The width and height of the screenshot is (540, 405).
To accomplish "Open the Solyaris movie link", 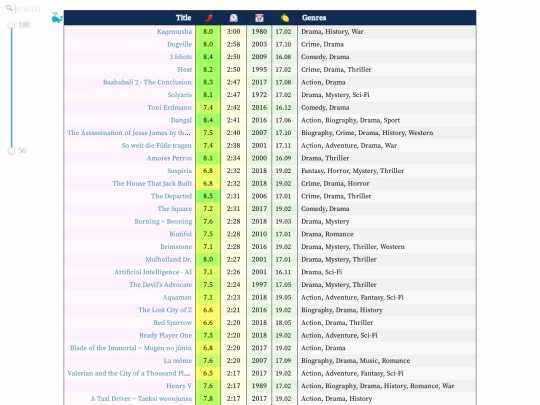I will pos(180,95).
